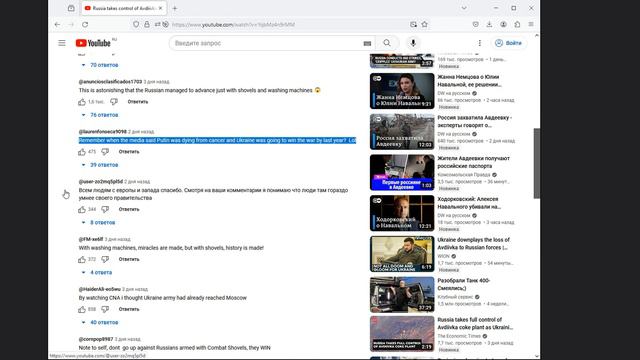Open the author profile above the miracles comment

point(91,239)
